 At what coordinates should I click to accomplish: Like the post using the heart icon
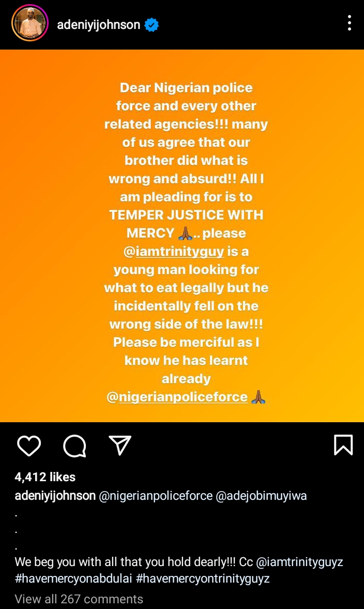(x=29, y=445)
